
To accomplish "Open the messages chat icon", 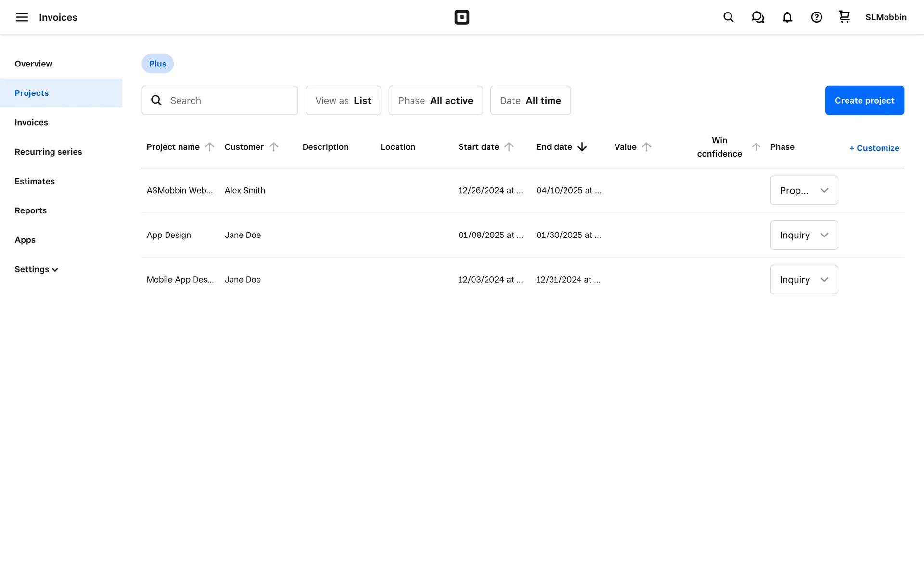I will (x=757, y=17).
